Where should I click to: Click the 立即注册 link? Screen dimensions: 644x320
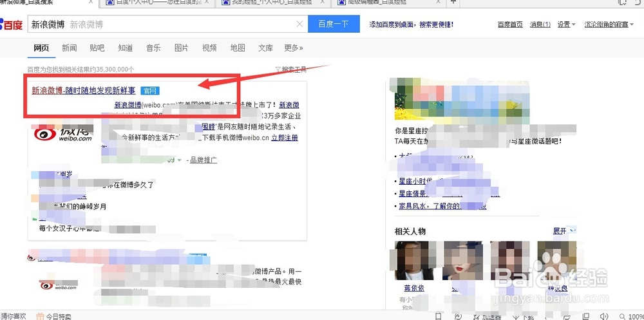(285, 138)
